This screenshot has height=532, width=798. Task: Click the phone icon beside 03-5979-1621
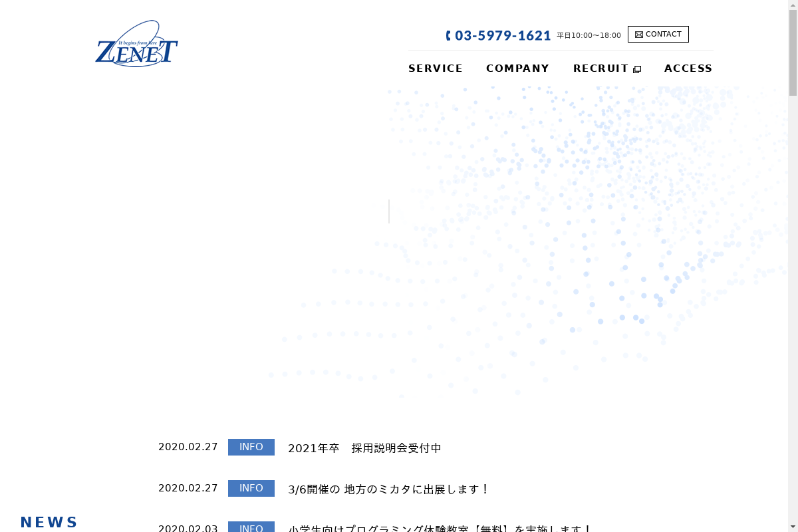[448, 36]
